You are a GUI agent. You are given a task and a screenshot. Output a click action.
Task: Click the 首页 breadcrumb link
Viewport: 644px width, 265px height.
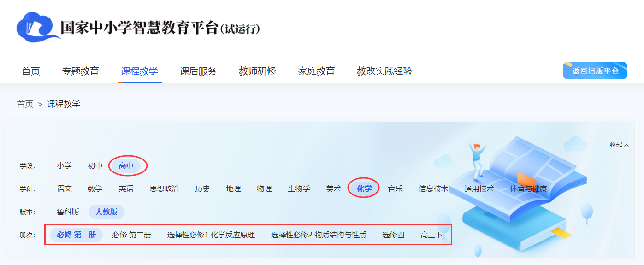point(25,104)
